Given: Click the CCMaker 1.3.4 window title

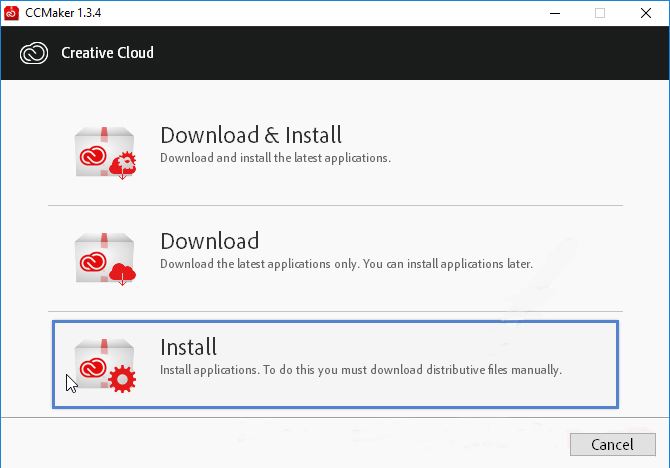Looking at the screenshot, I should point(63,13).
